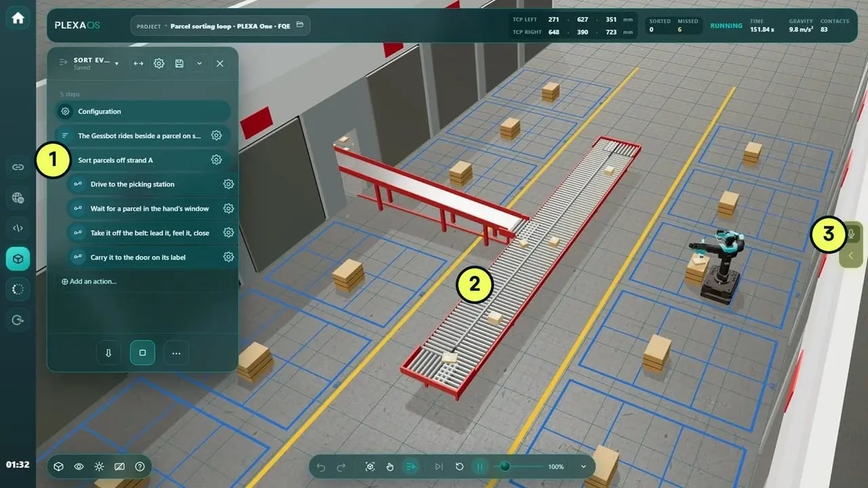Click the microphone icon on right edge
The image size is (868, 488).
[851, 235]
